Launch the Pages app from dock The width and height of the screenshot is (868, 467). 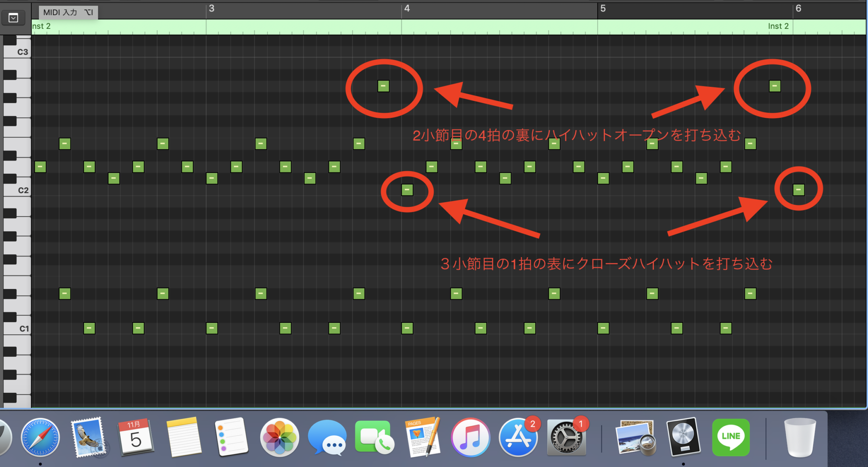click(423, 437)
